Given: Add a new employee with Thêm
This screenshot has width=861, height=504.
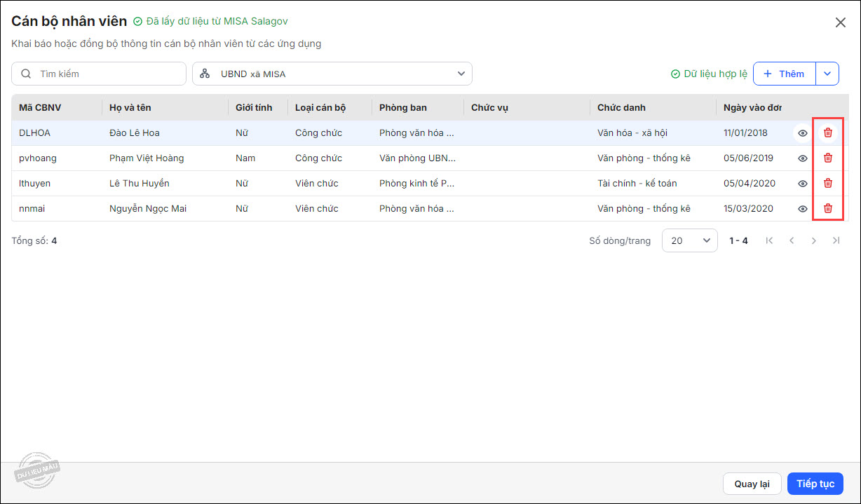Looking at the screenshot, I should [784, 74].
